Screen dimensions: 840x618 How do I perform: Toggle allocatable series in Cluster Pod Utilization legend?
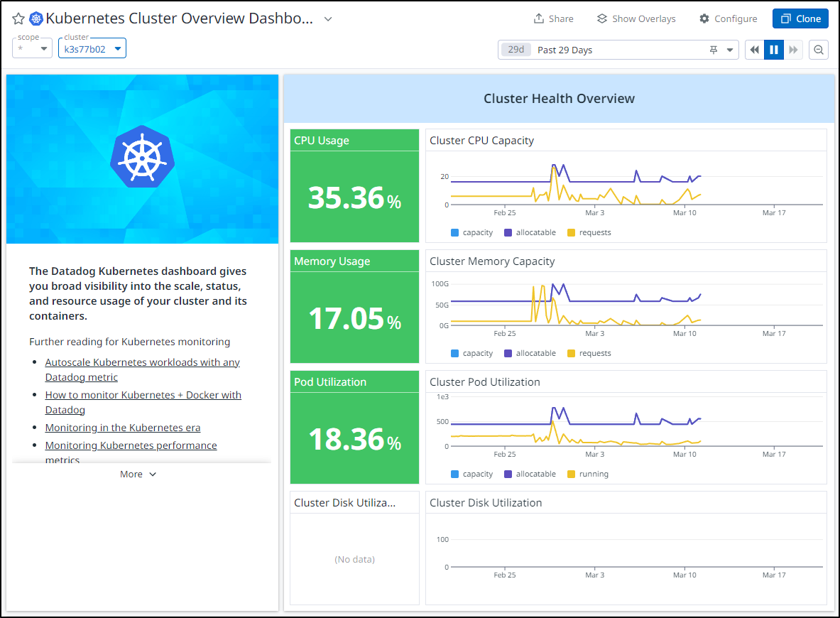[x=530, y=474]
